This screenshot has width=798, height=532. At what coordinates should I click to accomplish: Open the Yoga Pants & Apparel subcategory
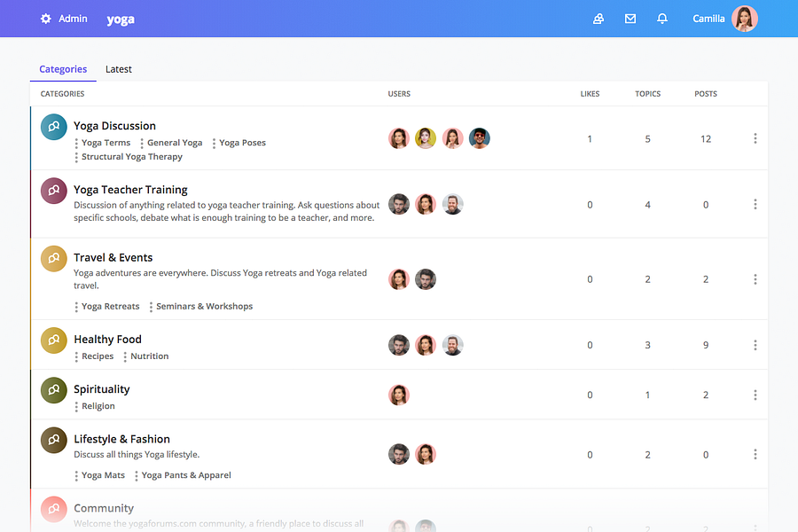[x=186, y=475]
